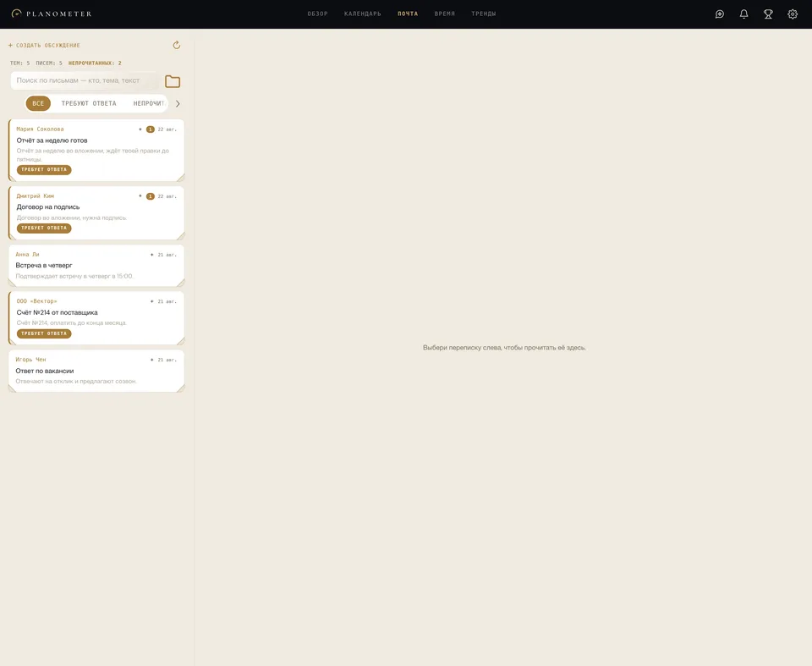Switch to the ТРЕНДЫ tab
Image resolution: width=812 pixels, height=666 pixels.
[x=484, y=14]
